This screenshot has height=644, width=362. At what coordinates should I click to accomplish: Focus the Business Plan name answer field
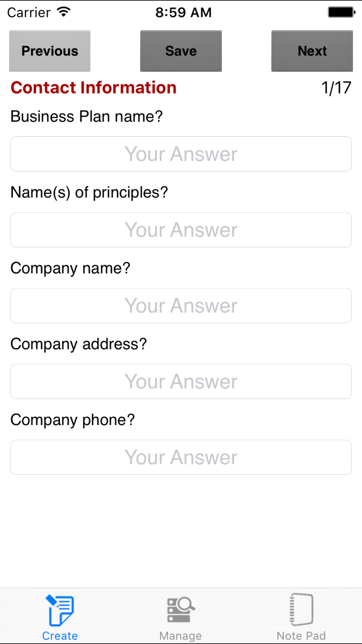[181, 154]
